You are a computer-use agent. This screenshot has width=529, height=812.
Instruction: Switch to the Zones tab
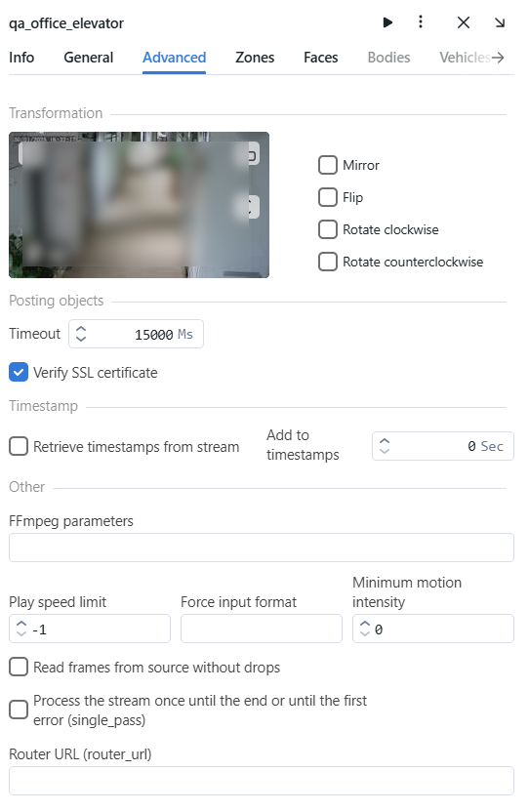(255, 58)
